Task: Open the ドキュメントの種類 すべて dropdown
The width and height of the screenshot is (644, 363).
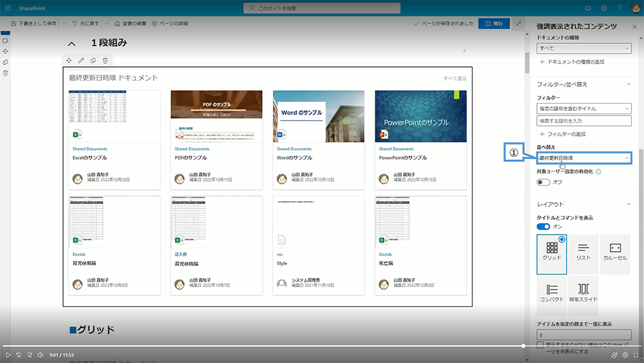Action: click(583, 48)
